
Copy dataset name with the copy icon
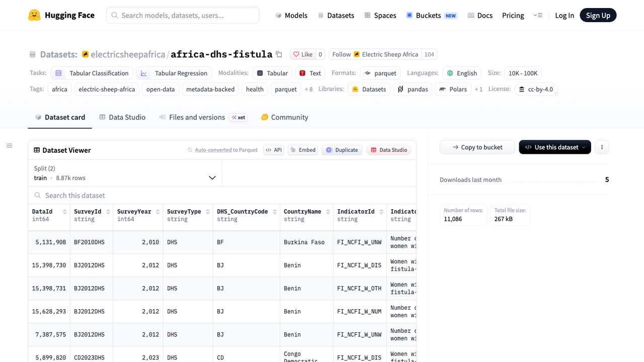(x=279, y=54)
